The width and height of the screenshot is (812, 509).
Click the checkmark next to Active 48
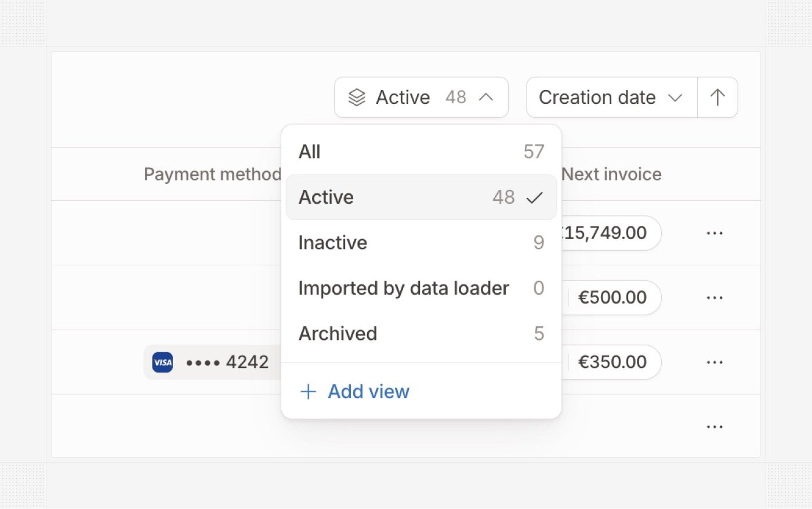[x=534, y=198]
